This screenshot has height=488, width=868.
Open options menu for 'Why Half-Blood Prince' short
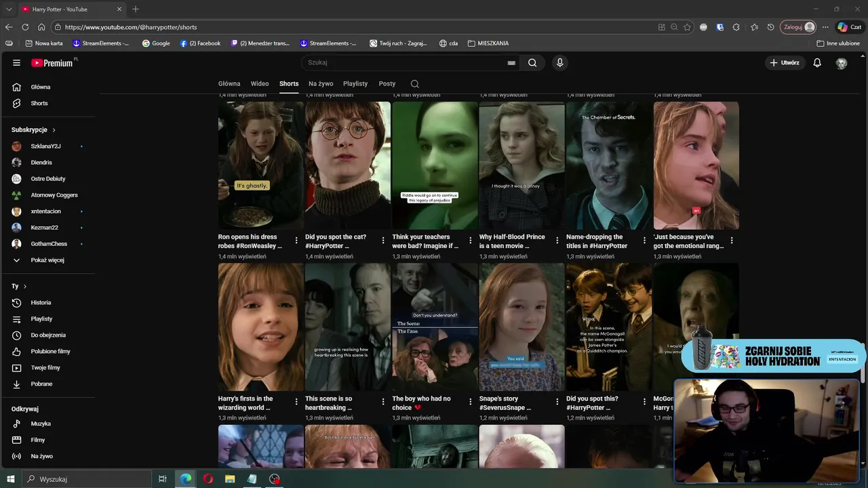point(557,241)
